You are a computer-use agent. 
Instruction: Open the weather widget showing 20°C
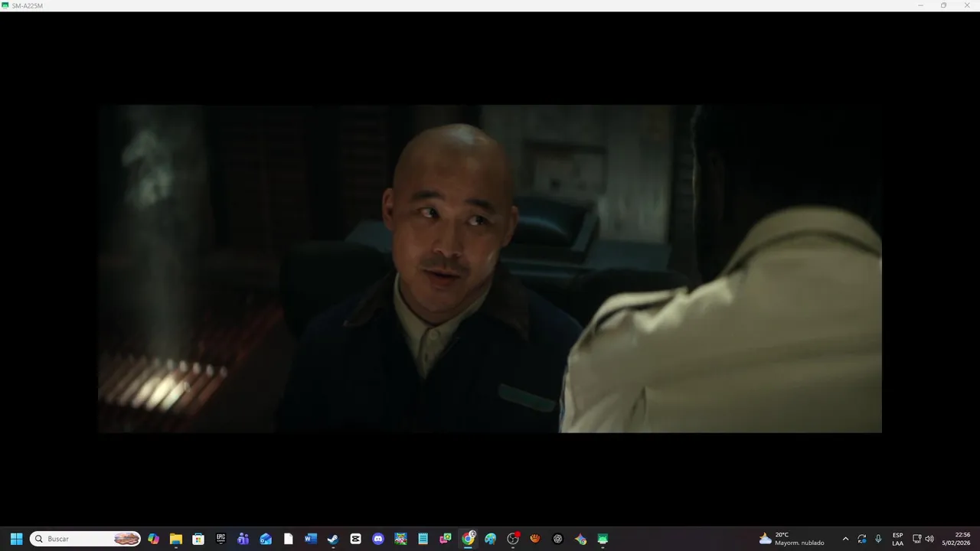[x=792, y=539]
